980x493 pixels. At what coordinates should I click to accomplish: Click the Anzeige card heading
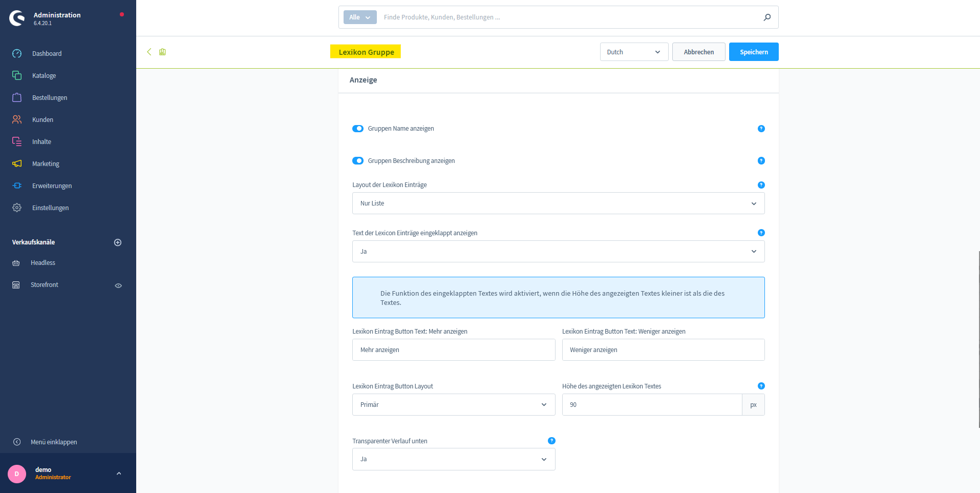point(364,80)
